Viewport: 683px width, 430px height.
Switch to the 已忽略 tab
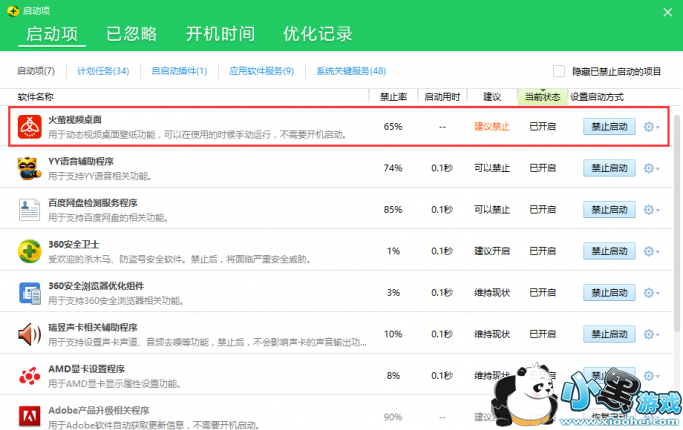132,34
